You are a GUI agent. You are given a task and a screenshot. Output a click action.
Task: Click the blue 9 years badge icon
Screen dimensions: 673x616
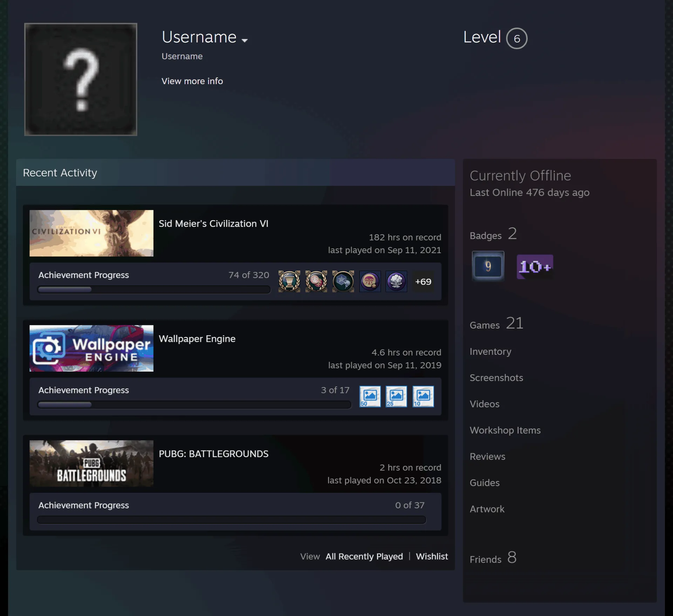pyautogui.click(x=488, y=266)
